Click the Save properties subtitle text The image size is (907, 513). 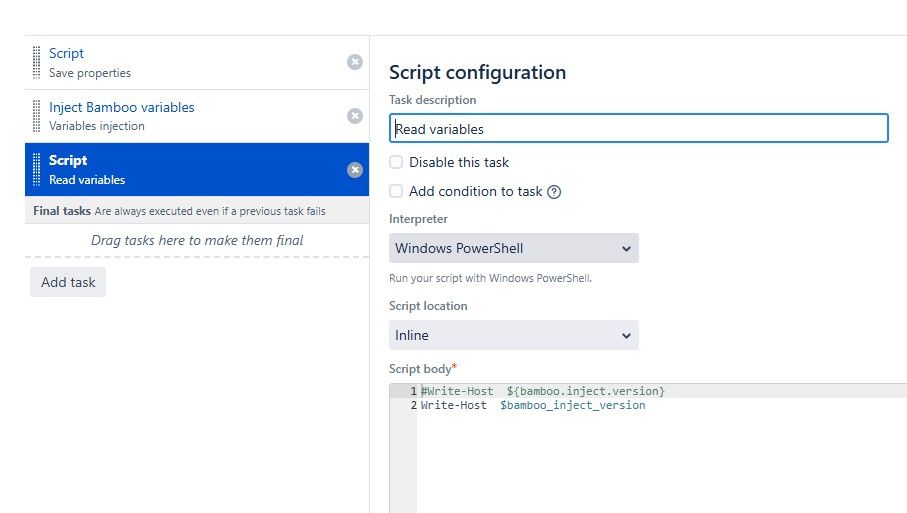click(x=90, y=73)
